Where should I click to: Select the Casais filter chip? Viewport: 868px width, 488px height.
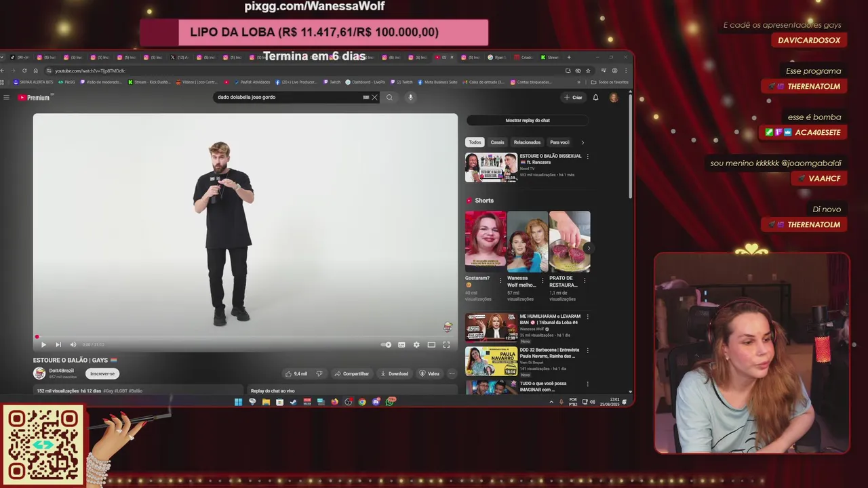pyautogui.click(x=498, y=142)
